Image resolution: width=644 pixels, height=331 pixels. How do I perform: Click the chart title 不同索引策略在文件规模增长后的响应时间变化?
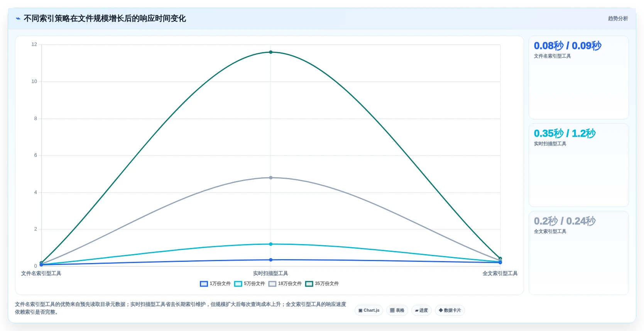(x=105, y=19)
